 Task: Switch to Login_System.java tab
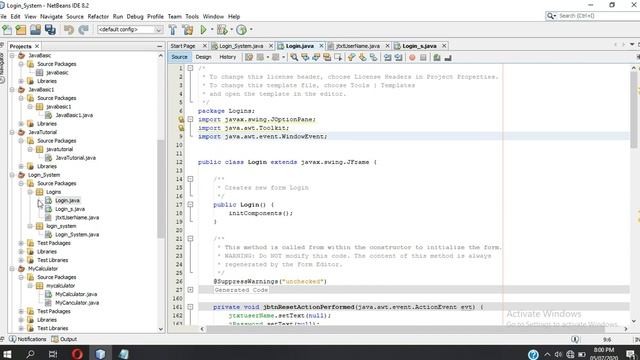tap(241, 46)
